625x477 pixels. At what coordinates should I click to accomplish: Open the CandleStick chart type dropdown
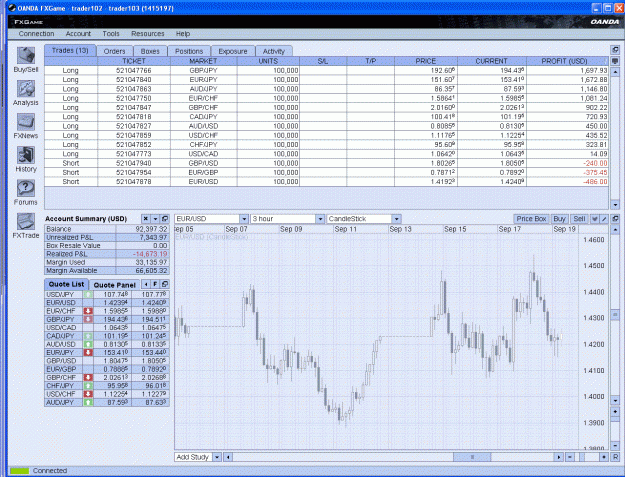click(x=396, y=219)
